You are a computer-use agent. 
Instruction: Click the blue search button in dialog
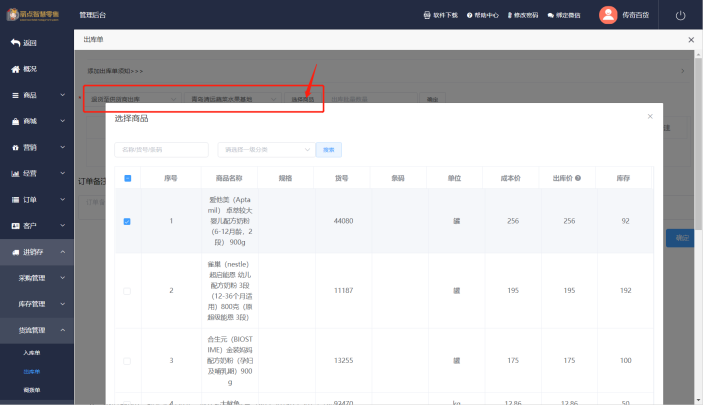[x=329, y=150]
